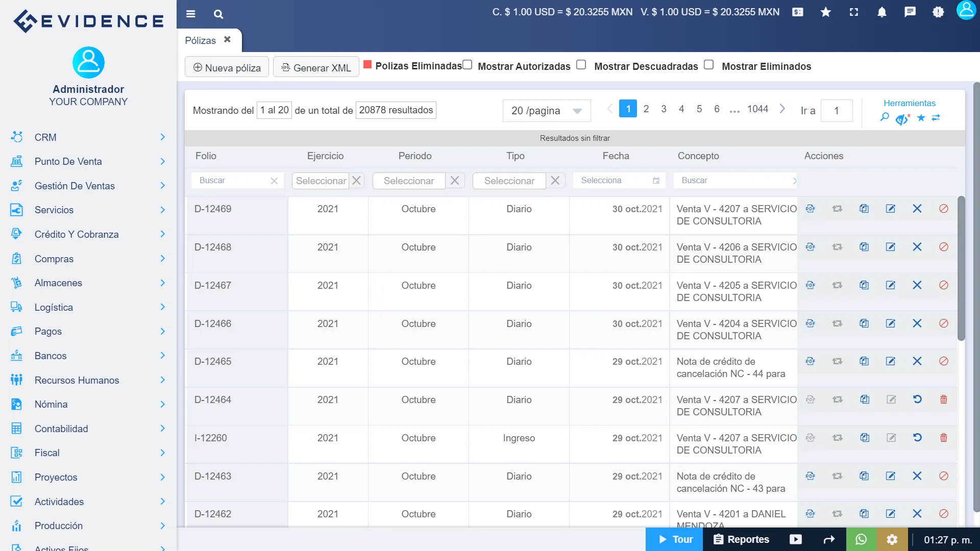Jump to last page 1044
The image size is (980, 551).
[x=757, y=109]
